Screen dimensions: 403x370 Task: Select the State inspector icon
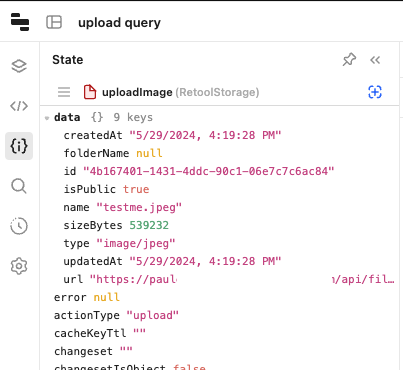pyautogui.click(x=19, y=146)
